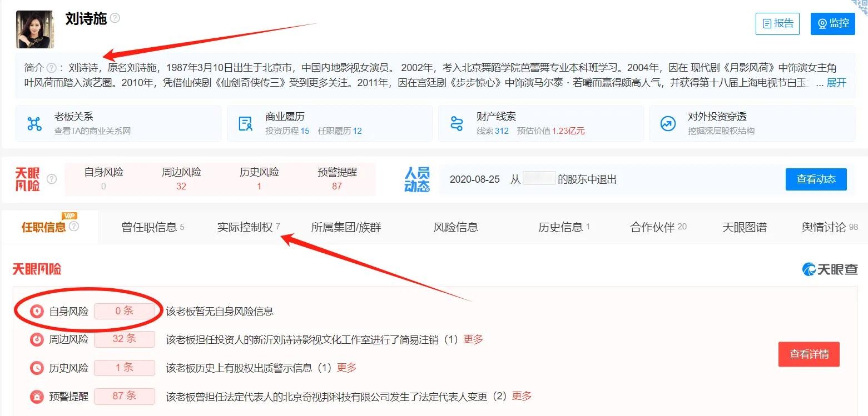Click the 老板关系 network icon
Screen dimensions: 868x416
pos(34,123)
